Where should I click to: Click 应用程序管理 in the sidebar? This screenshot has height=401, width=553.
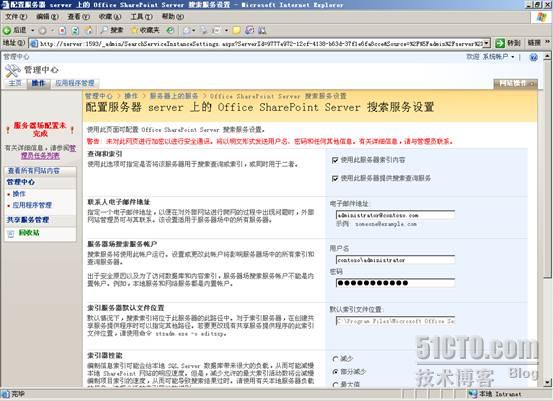[x=32, y=205]
